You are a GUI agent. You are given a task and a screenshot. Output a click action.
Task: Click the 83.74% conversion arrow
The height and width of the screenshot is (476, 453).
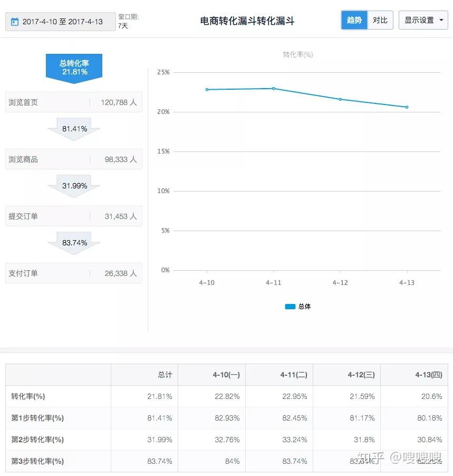pyautogui.click(x=74, y=243)
